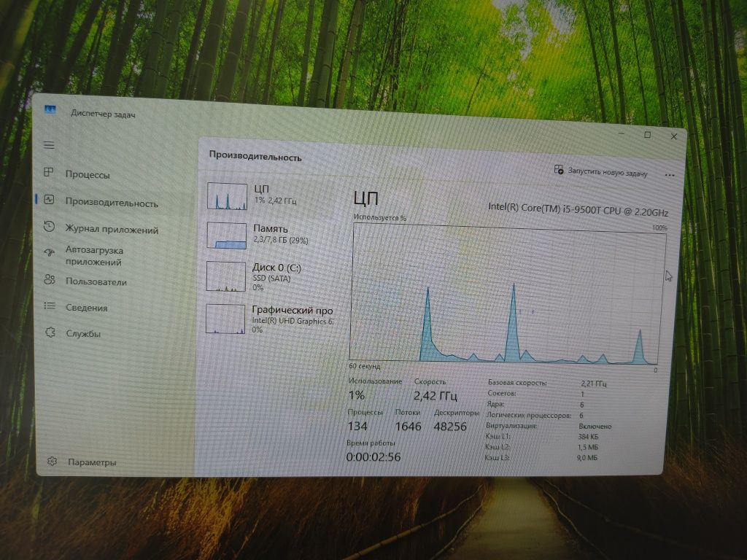Viewport: 747px width, 560px height.
Task: Click the Дескрипторы count 48256
Action: coord(449,426)
